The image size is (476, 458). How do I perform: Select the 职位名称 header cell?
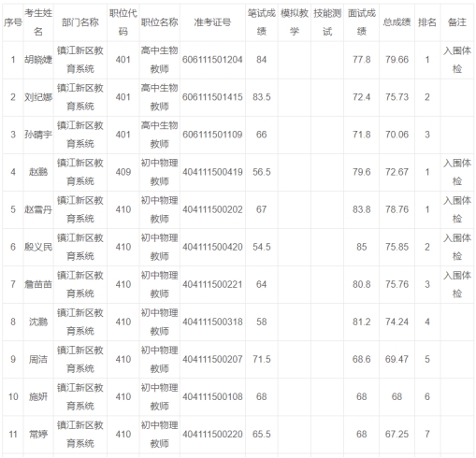[159, 22]
